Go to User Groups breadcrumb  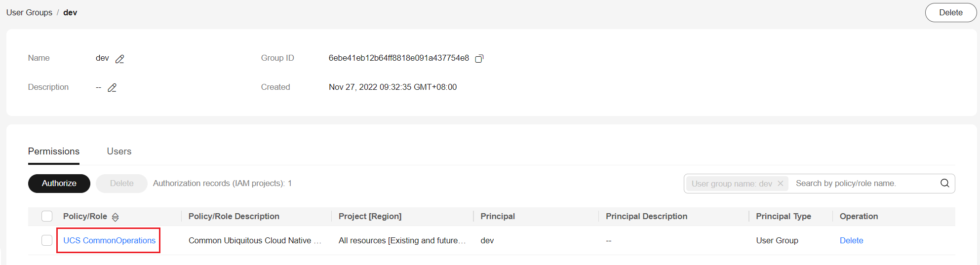click(29, 12)
